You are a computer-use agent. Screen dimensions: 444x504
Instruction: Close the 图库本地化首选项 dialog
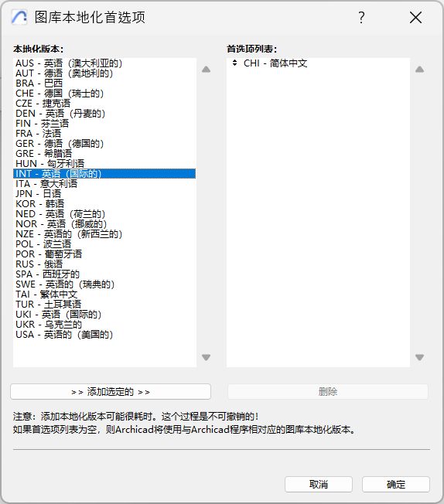pyautogui.click(x=415, y=17)
